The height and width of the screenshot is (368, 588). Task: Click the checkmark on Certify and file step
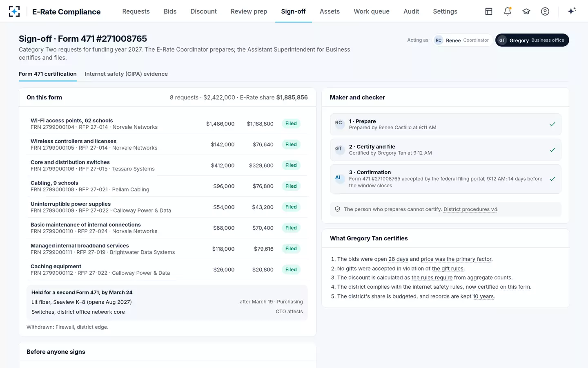pos(552,150)
